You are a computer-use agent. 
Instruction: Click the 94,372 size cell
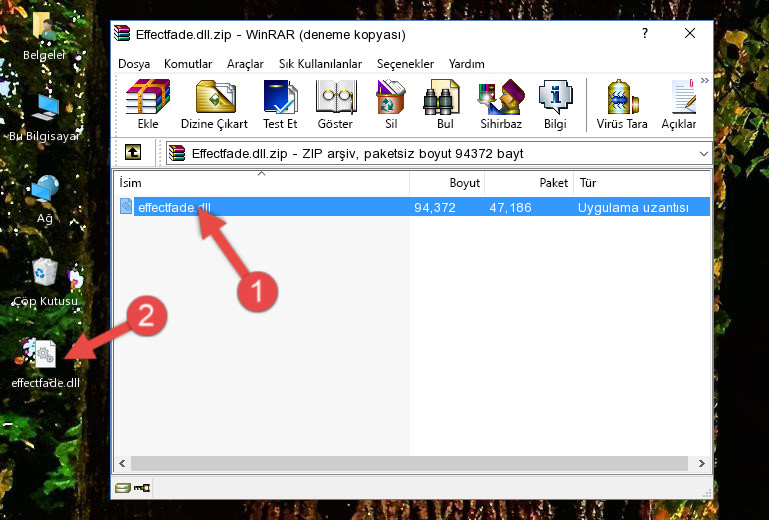point(435,208)
